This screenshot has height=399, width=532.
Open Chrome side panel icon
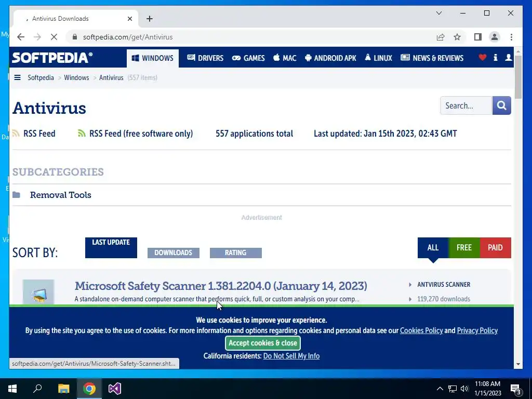coord(478,37)
